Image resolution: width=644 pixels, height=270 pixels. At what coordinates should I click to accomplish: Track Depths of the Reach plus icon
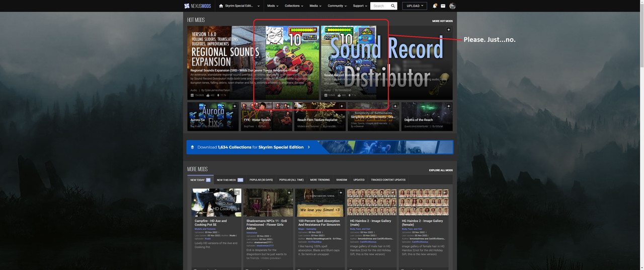point(449,106)
